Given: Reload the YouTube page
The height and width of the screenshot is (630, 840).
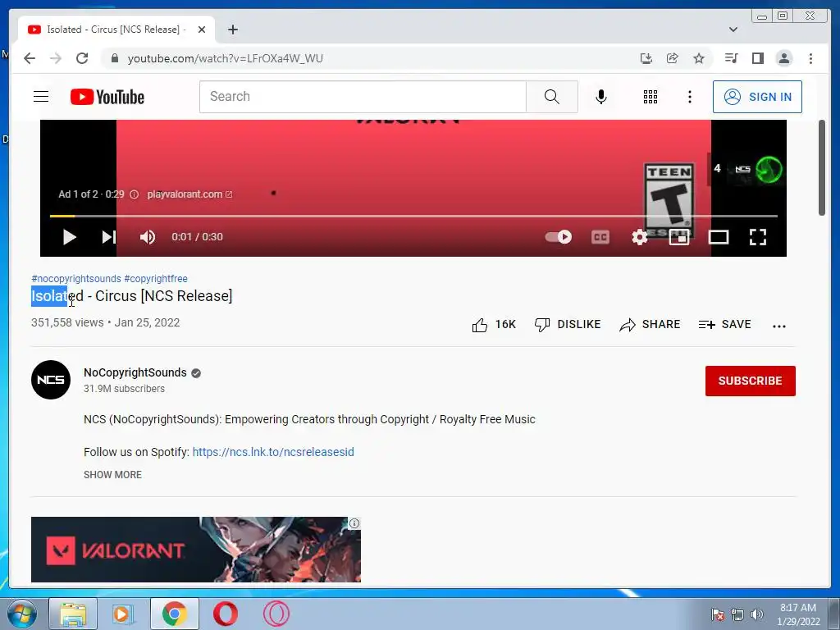Looking at the screenshot, I should [82, 58].
